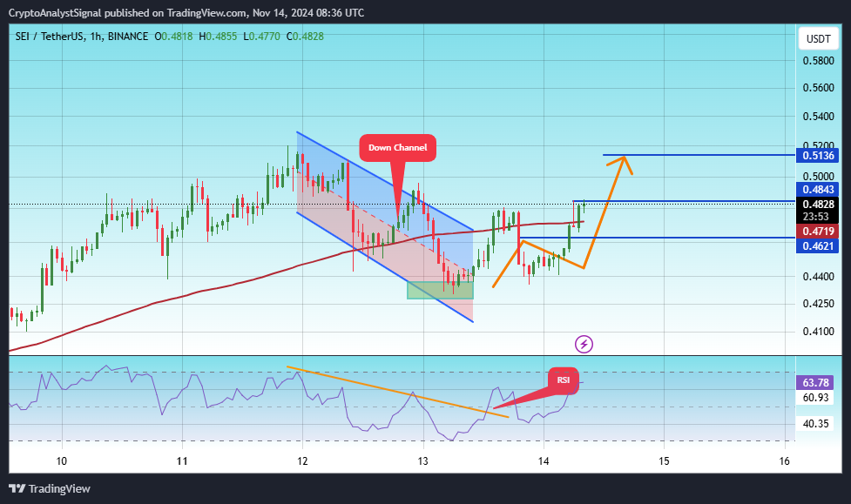
Task: Click the green support zone rectangle
Action: coord(440,290)
